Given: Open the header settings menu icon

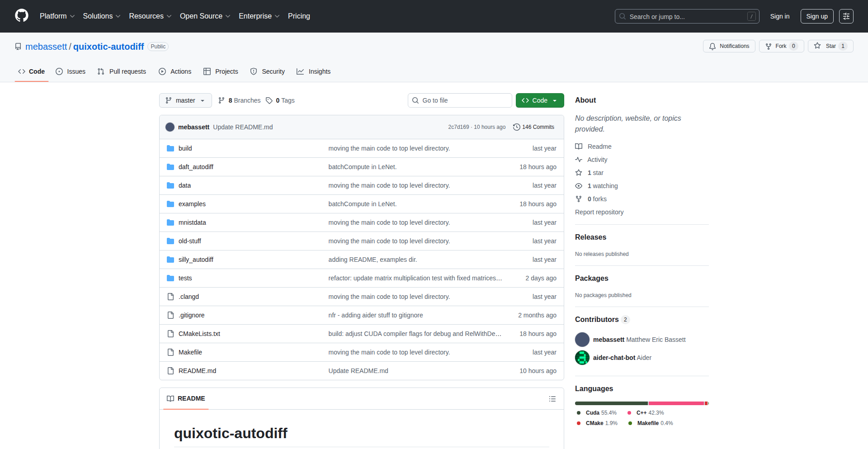Looking at the screenshot, I should pyautogui.click(x=846, y=16).
